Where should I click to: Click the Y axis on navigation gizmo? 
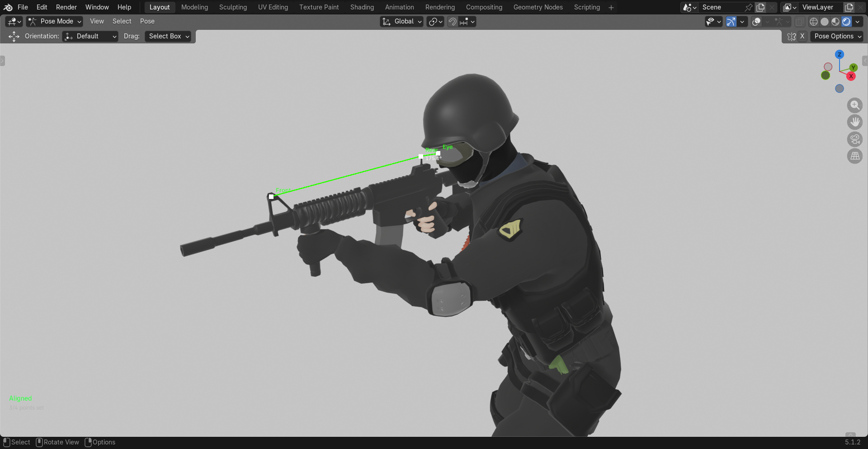pyautogui.click(x=853, y=67)
